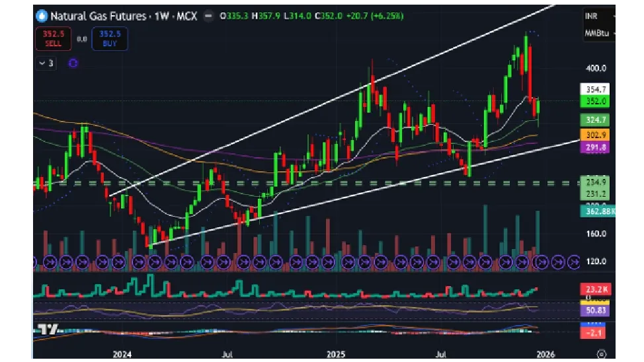The height and width of the screenshot is (362, 644).
Task: Click the H357.9 high value
Action: (x=266, y=16)
